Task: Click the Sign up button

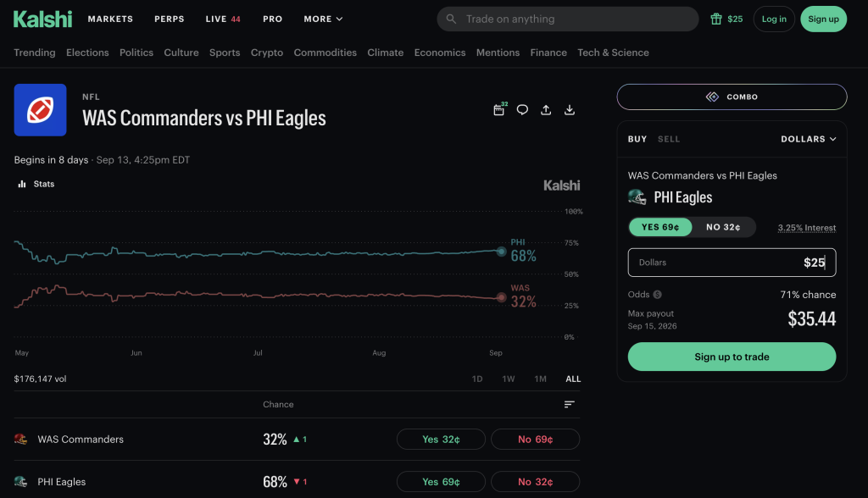Action: [823, 19]
